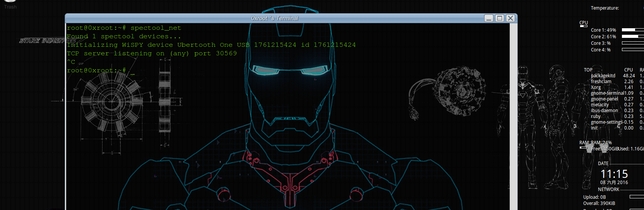Open the Trash desktop icon
644x210 pixels.
coord(10,4)
